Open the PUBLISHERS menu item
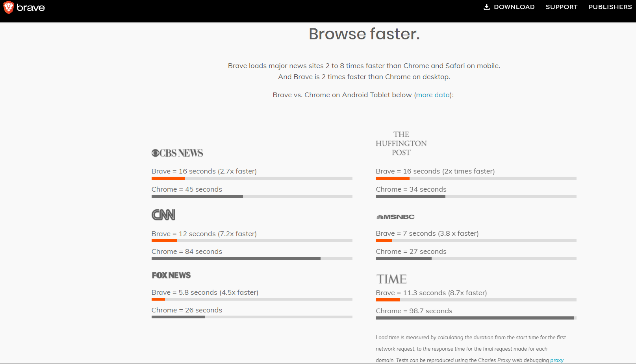Image resolution: width=636 pixels, height=364 pixels. tap(610, 7)
